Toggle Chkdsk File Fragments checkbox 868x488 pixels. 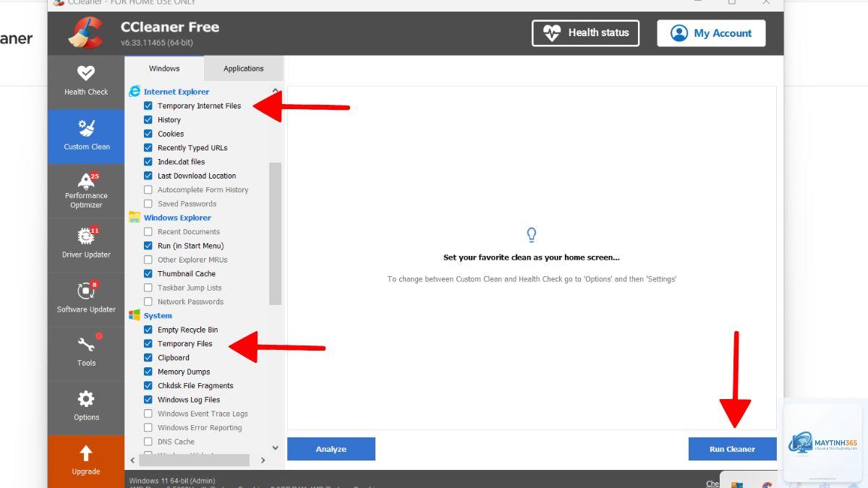pyautogui.click(x=148, y=386)
